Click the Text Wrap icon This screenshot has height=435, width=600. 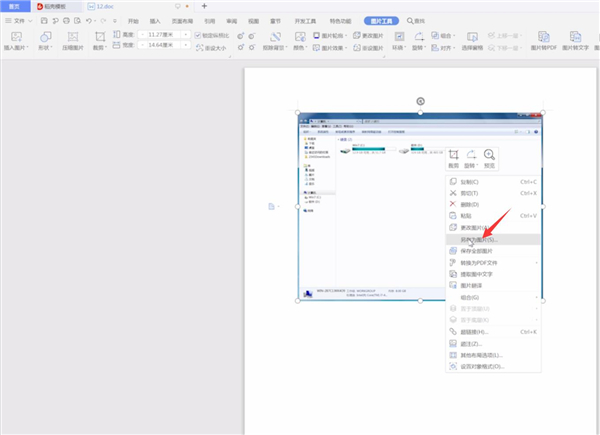[x=399, y=40]
